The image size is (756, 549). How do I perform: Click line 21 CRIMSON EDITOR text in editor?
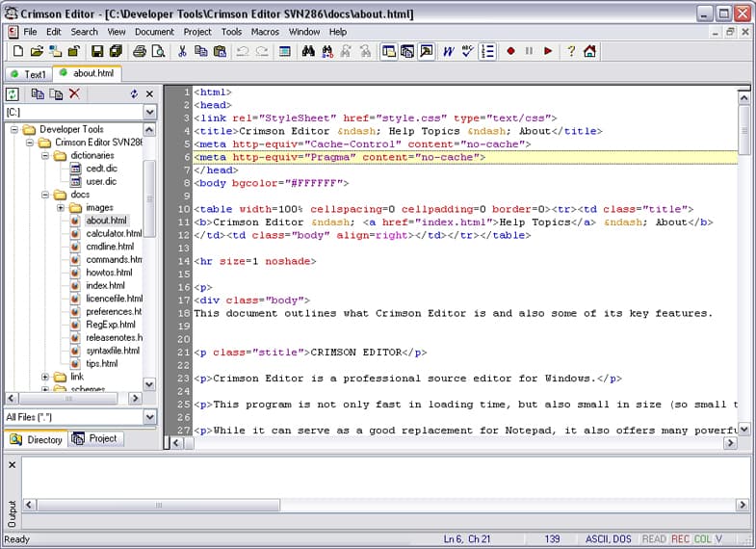tap(355, 353)
